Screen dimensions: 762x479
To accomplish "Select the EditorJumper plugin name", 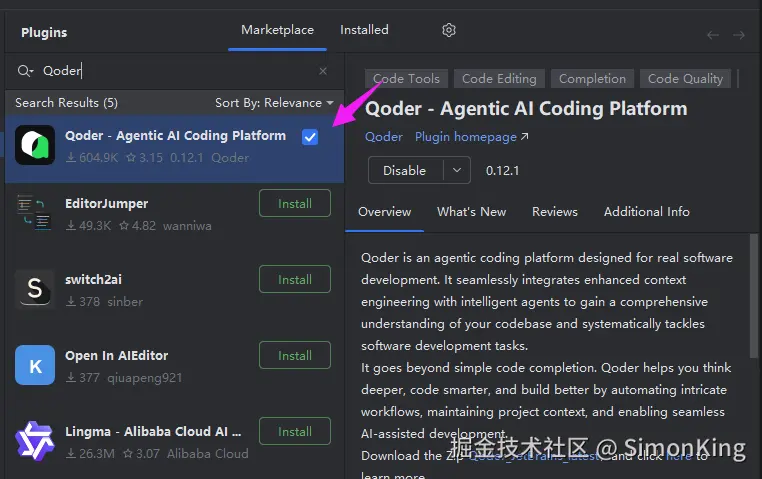I will click(106, 204).
